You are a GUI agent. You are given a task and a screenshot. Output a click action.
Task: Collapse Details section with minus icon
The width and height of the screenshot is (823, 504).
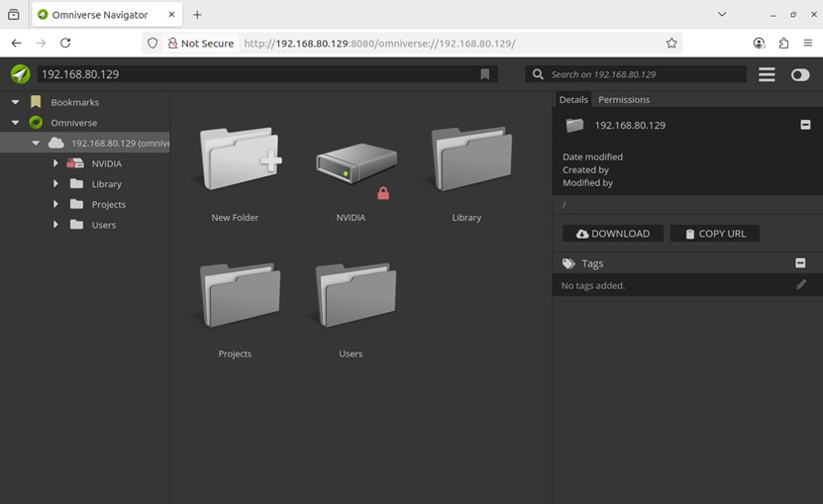(805, 125)
